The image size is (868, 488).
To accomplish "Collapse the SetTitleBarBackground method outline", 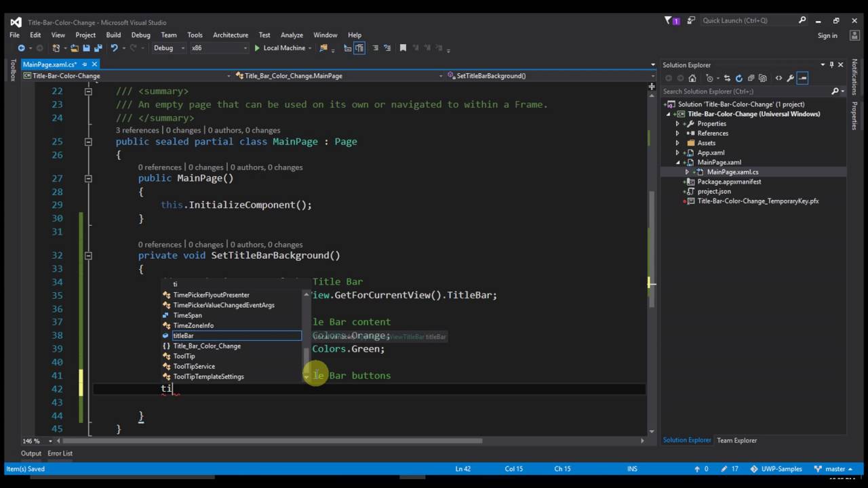I will click(88, 256).
